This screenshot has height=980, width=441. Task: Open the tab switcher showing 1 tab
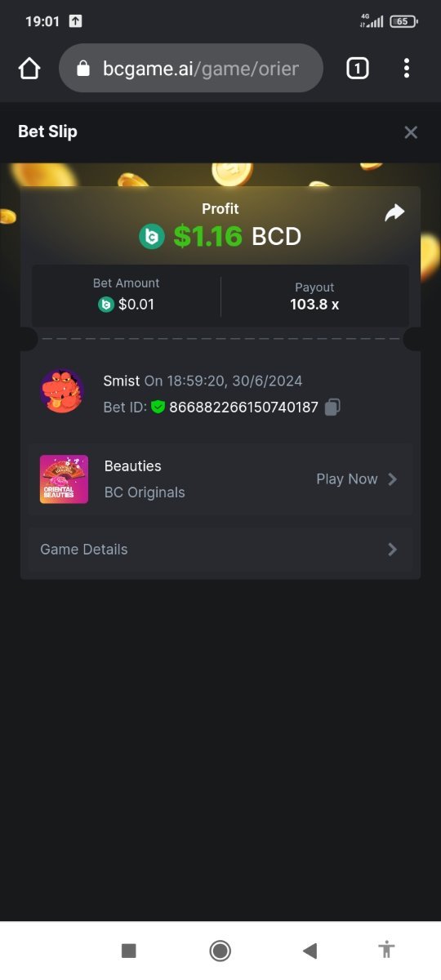(x=357, y=69)
